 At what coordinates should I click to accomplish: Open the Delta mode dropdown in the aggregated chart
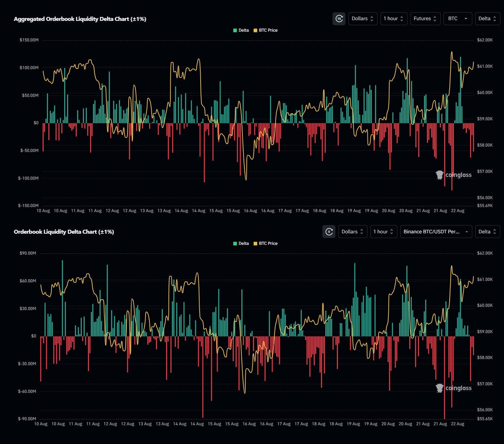point(487,19)
